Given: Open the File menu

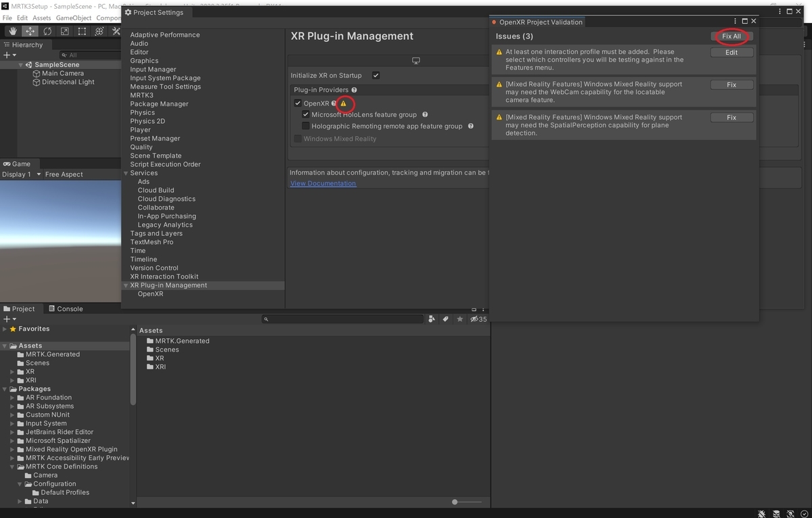Looking at the screenshot, I should pyautogui.click(x=7, y=18).
